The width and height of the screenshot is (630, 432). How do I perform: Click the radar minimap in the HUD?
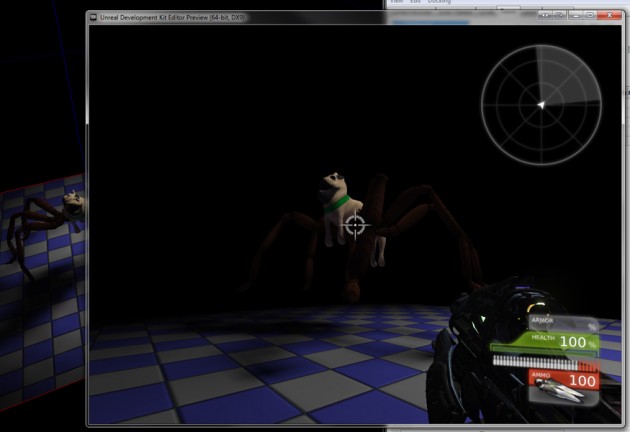pos(541,103)
